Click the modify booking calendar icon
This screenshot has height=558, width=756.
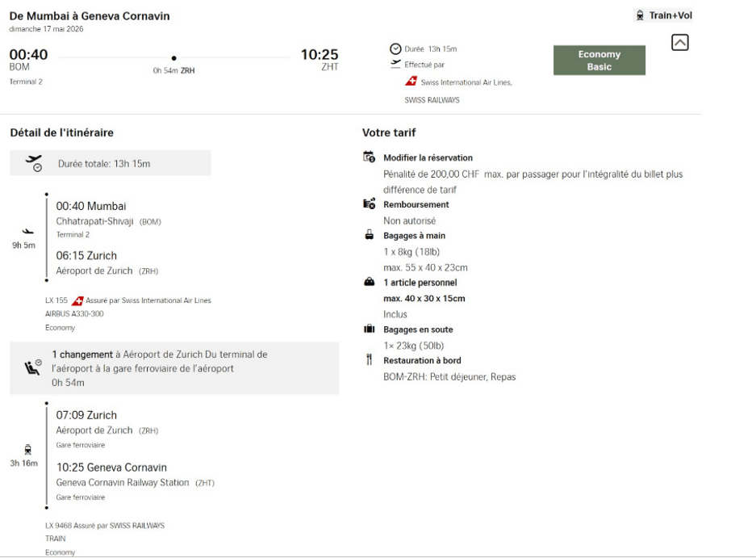point(370,157)
